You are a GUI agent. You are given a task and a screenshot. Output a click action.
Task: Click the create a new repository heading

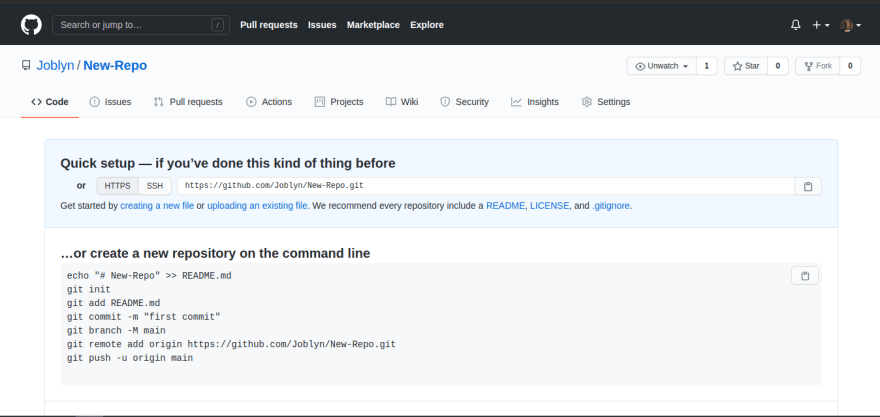click(215, 254)
